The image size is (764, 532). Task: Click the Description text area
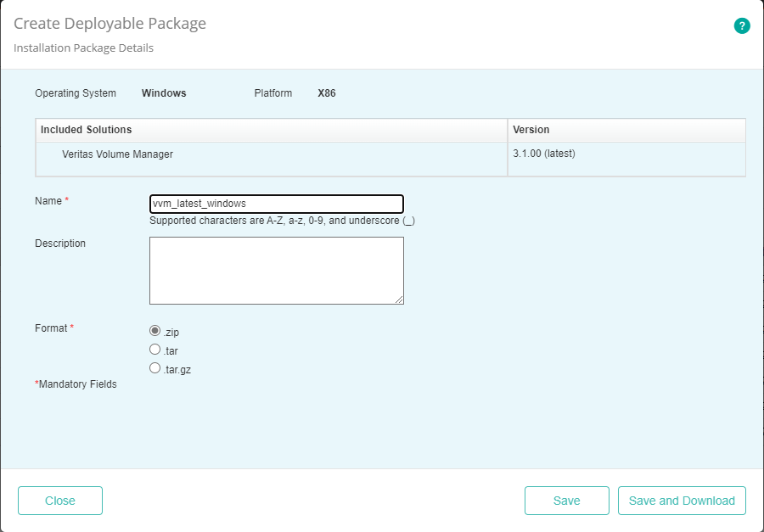point(276,267)
